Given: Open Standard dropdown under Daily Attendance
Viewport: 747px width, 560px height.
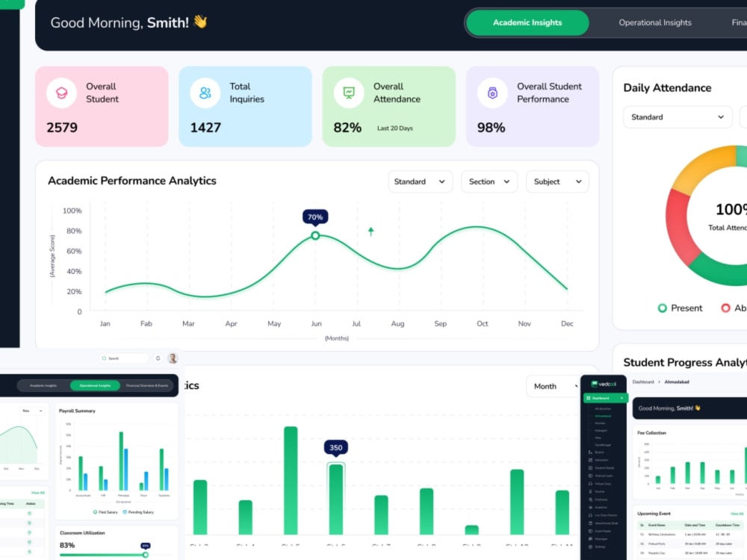Looking at the screenshot, I should (x=678, y=117).
